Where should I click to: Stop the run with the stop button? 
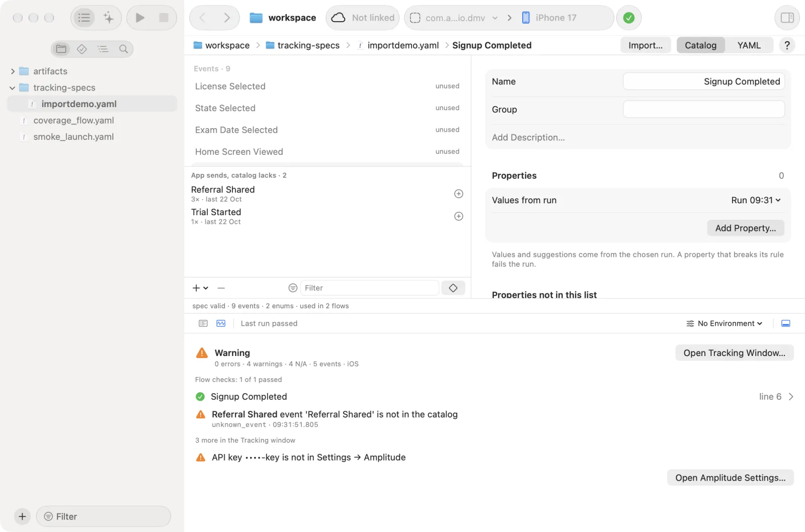pos(164,18)
